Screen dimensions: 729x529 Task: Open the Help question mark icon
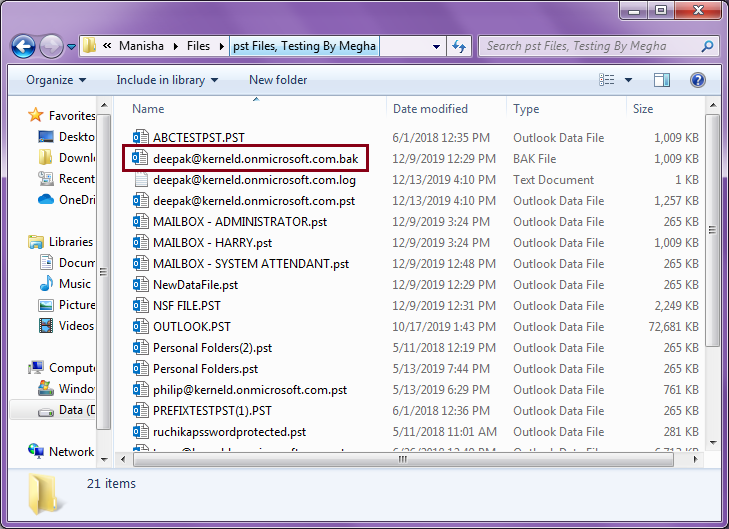click(x=697, y=80)
